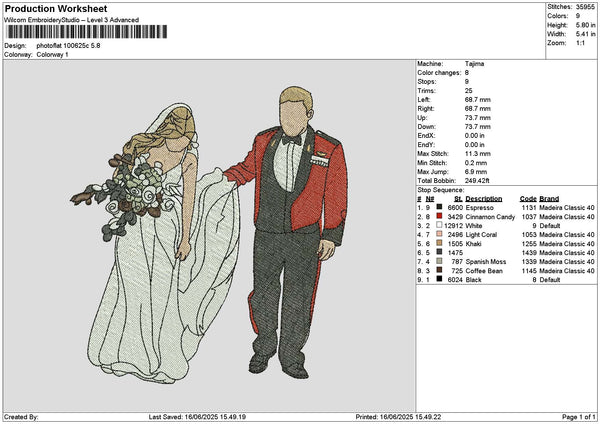The height and width of the screenshot is (424, 600).
Task: Select the Khaki thread swatch
Action: coord(439,243)
